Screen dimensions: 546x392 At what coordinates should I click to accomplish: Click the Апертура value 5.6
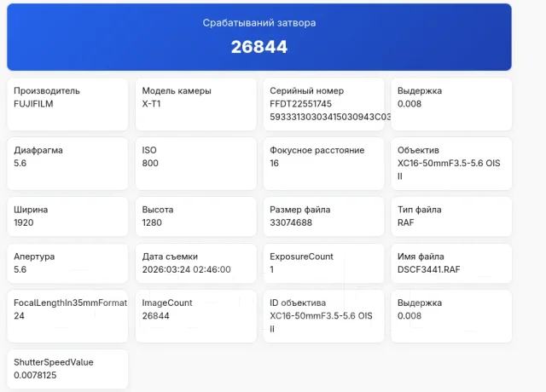[20, 269]
